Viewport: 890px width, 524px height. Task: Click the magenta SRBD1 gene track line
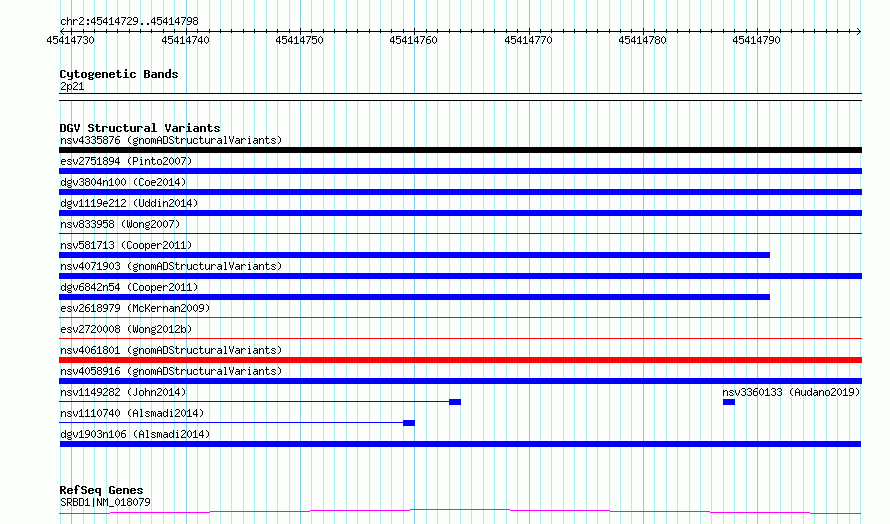460,512
